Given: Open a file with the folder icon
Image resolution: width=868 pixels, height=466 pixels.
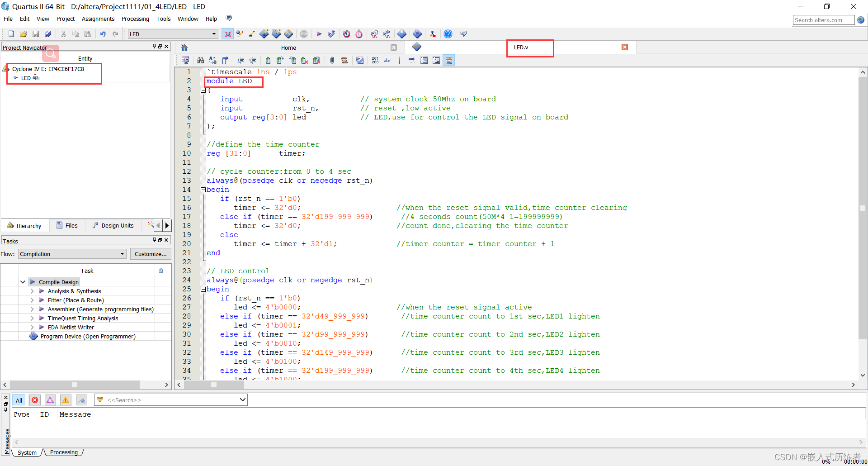Looking at the screenshot, I should 24,34.
